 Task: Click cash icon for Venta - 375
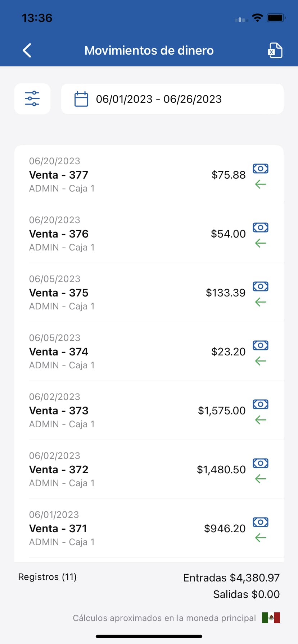[x=260, y=286]
